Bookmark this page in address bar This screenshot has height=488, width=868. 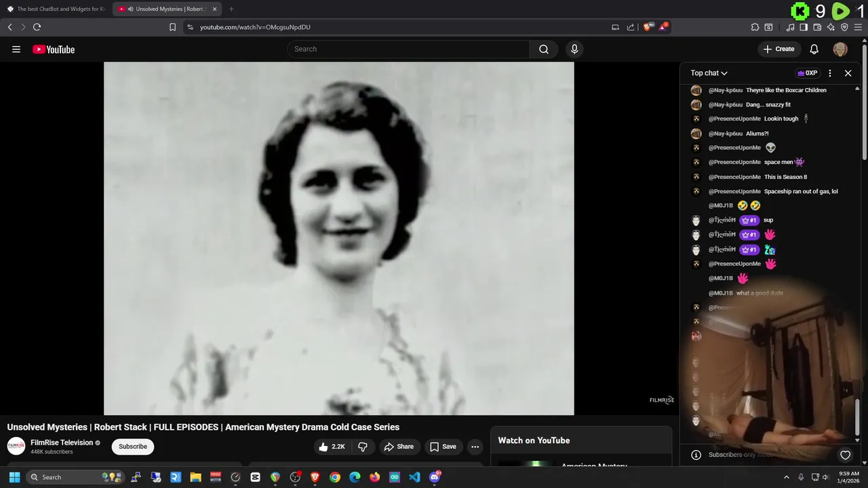tap(172, 27)
